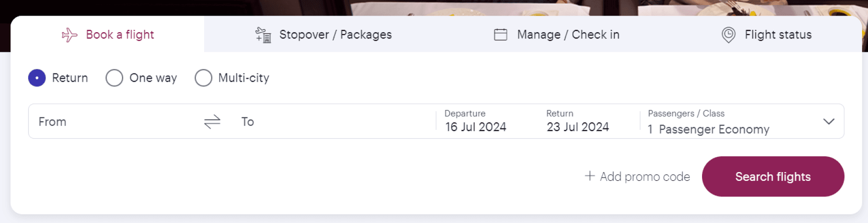Click the location pin icon beside Flight status
Image resolution: width=868 pixels, height=223 pixels.
point(729,35)
